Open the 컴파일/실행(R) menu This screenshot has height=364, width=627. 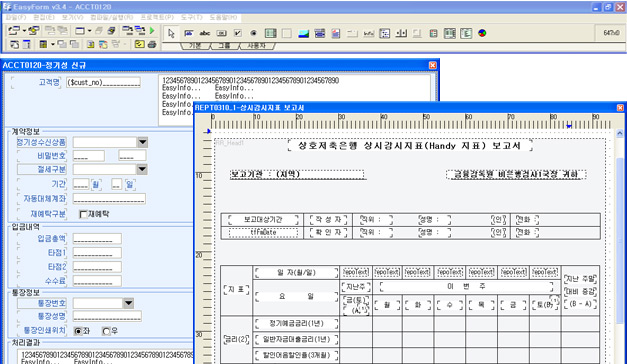click(x=112, y=18)
